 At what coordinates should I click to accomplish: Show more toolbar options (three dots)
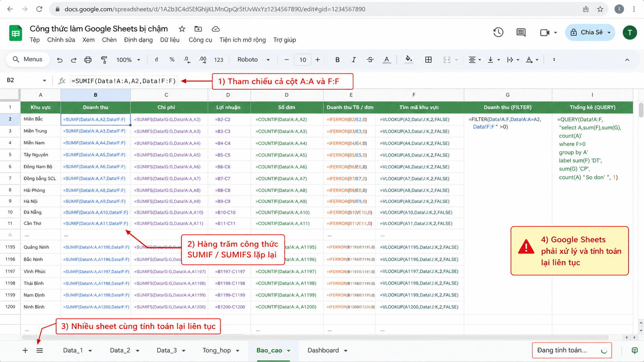554,60
